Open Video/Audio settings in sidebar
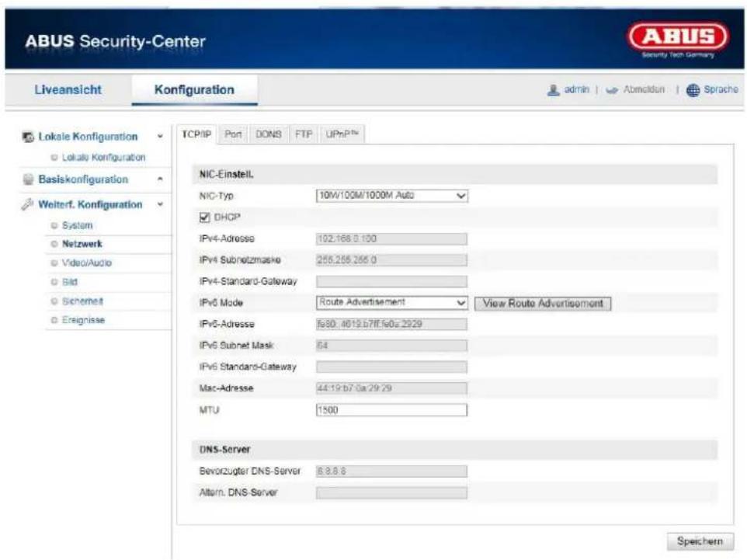Screen dimensions: 747x560 (87, 263)
